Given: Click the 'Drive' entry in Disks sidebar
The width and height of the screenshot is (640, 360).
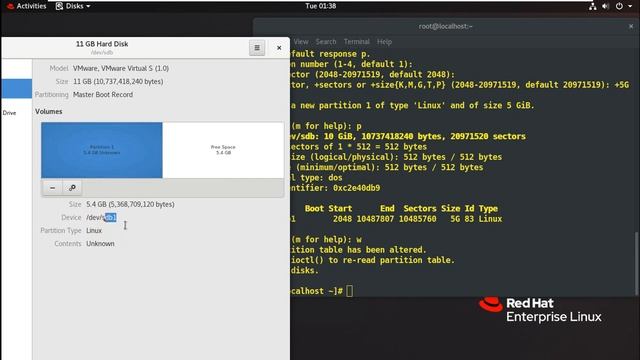Looking at the screenshot, I should (9, 113).
